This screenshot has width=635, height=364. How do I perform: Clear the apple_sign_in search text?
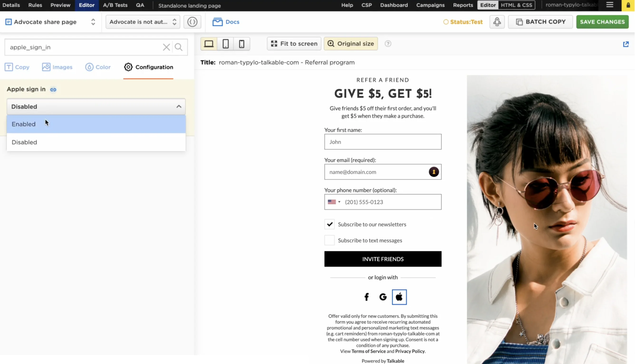[x=166, y=47]
